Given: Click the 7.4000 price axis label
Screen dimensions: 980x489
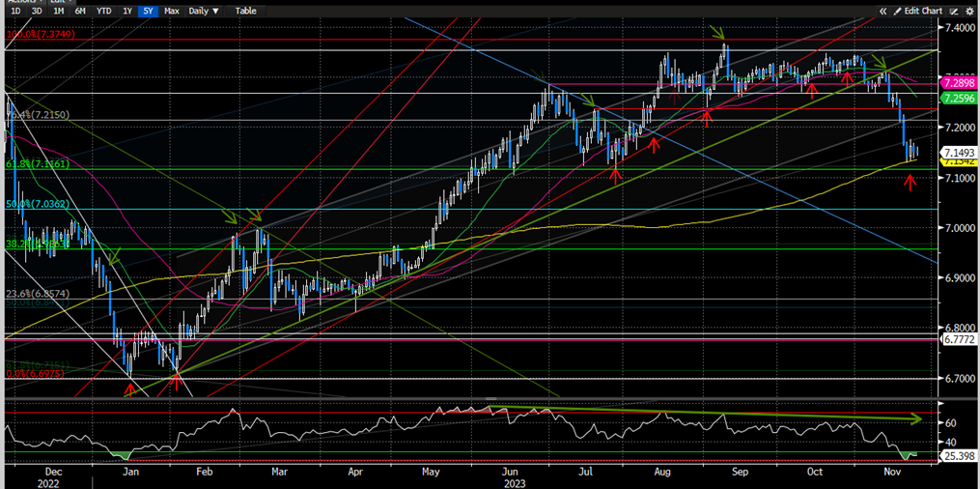Looking at the screenshot, I should [959, 27].
